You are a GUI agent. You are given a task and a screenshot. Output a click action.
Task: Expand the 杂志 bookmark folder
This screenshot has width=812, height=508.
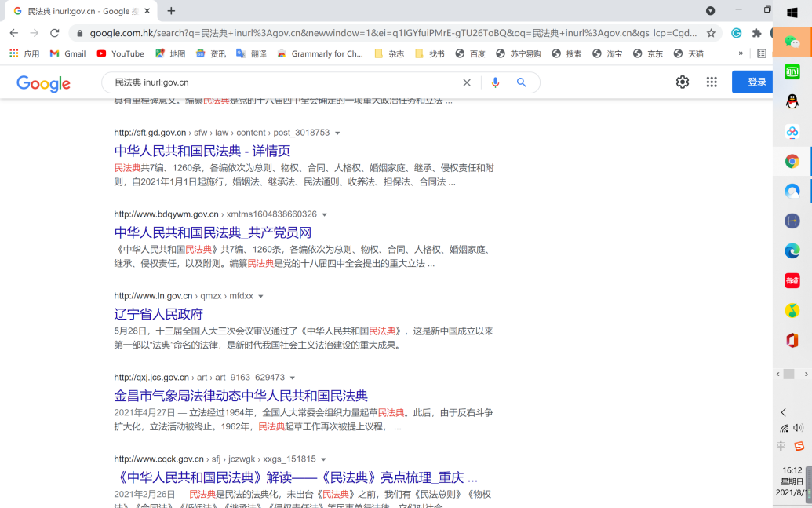389,53
